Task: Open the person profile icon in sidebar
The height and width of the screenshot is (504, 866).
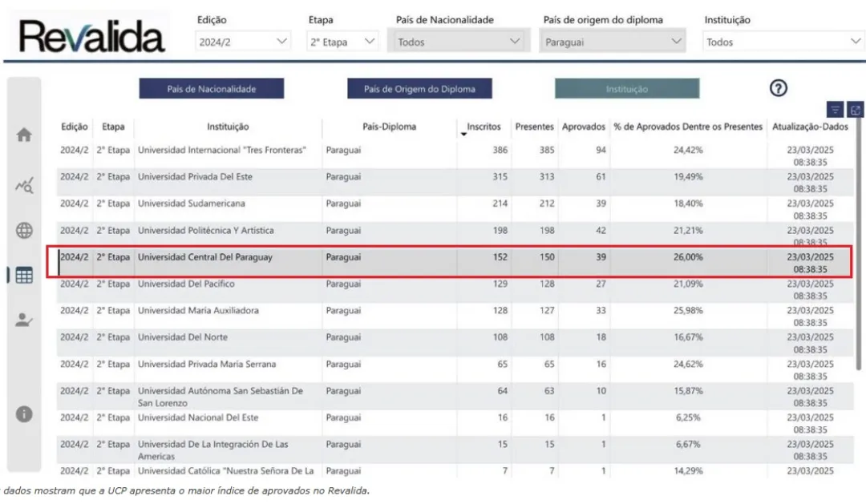Action: coord(24,320)
